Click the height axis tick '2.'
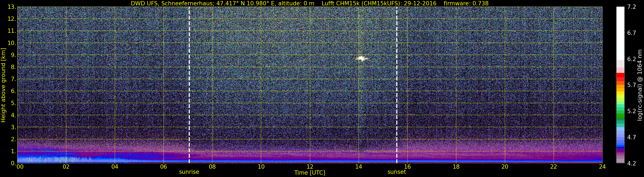 click(13, 139)
